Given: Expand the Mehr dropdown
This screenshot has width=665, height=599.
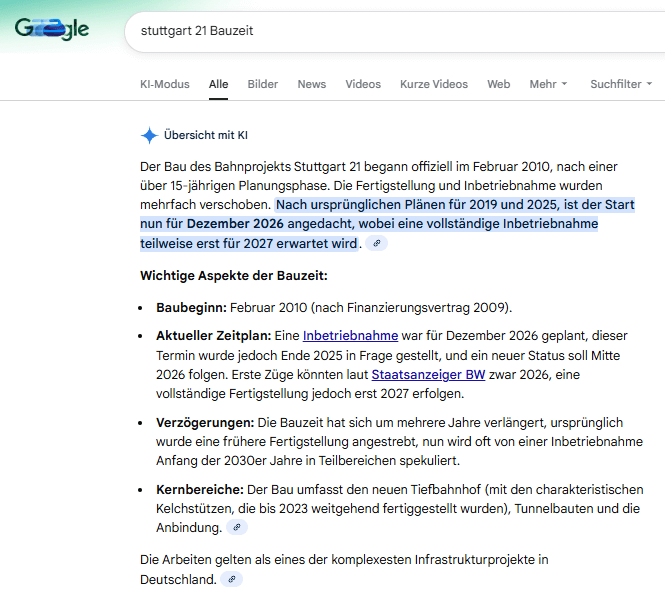Looking at the screenshot, I should pos(548,84).
